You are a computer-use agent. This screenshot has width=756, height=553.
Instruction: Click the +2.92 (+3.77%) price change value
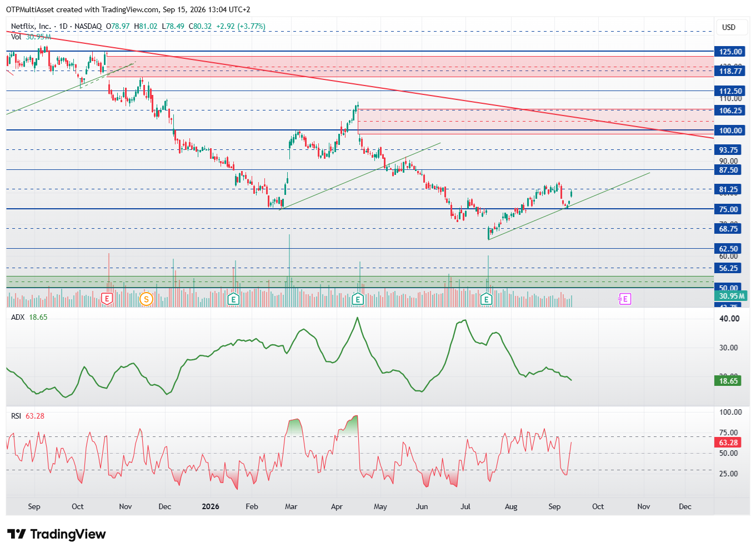tap(241, 26)
